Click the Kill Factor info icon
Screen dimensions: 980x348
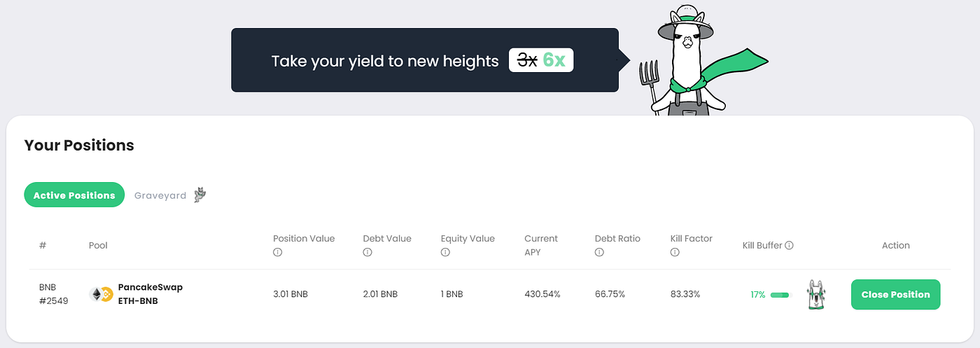coord(674,253)
